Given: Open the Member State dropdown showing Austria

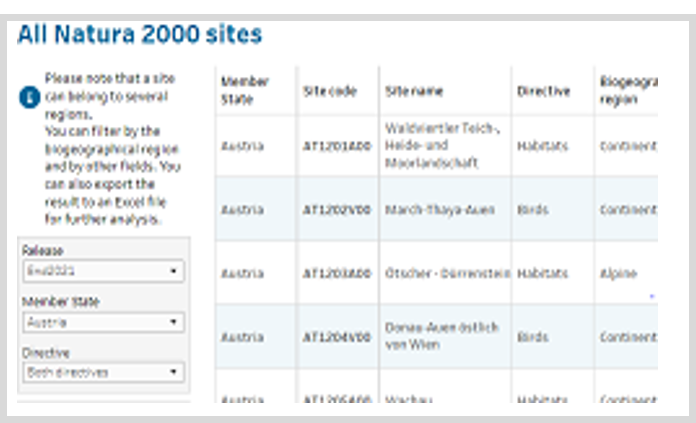Looking at the screenshot, I should 103,322.
